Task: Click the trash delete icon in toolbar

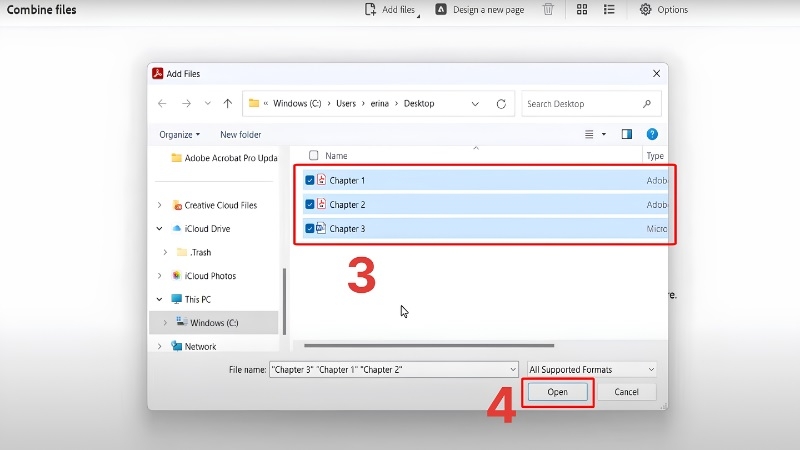Action: [548, 9]
